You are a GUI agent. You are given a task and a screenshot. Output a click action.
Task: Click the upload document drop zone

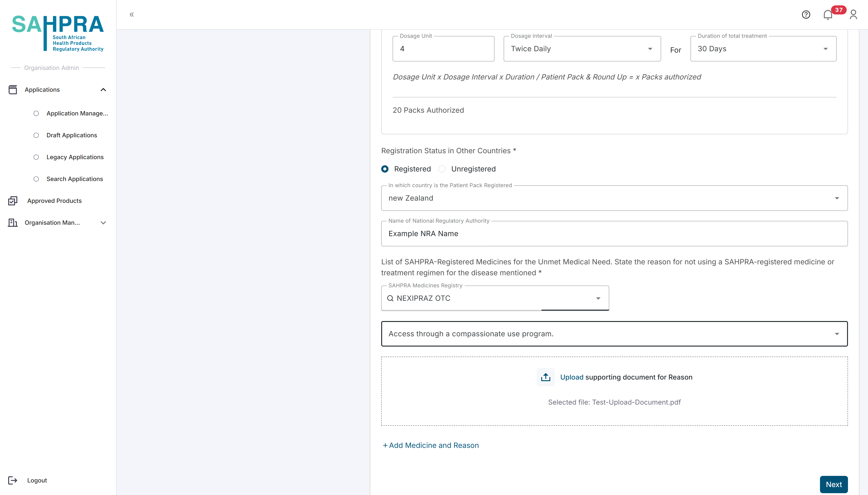(x=614, y=391)
